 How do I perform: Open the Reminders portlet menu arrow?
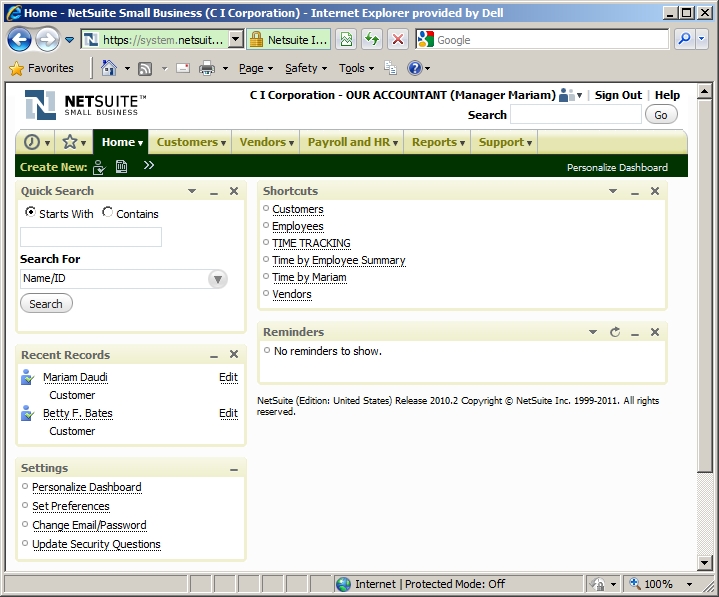pos(593,332)
